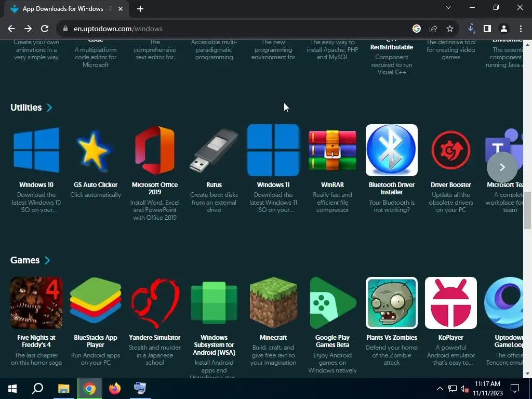This screenshot has height=399, width=532.
Task: Open a new browser tab
Action: pyautogui.click(x=140, y=9)
